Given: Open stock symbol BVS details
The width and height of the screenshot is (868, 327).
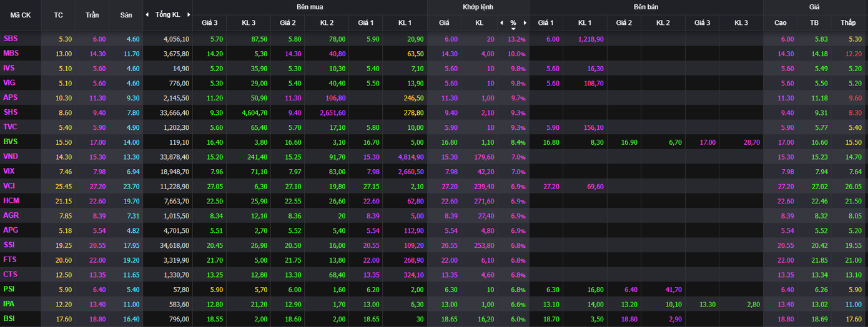Looking at the screenshot, I should click(x=11, y=142).
